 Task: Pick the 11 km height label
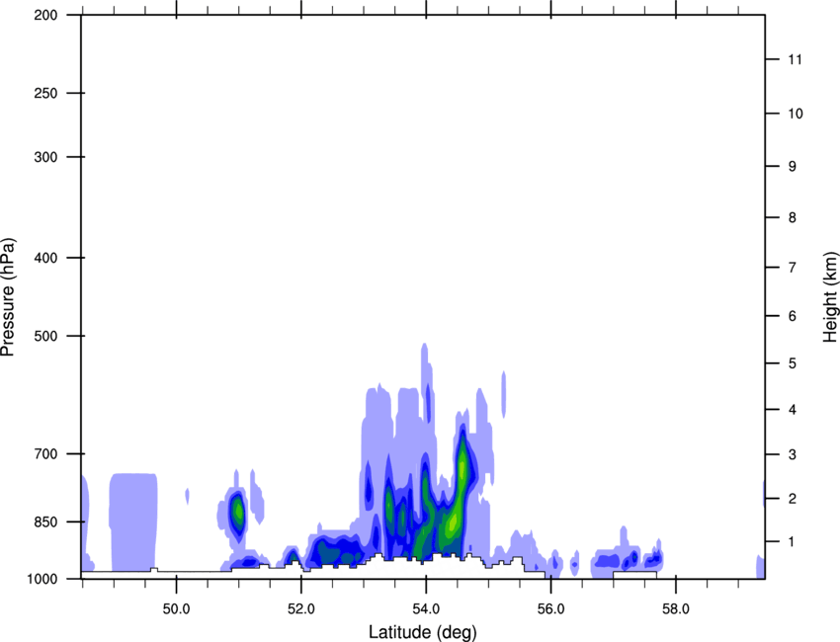[795, 59]
